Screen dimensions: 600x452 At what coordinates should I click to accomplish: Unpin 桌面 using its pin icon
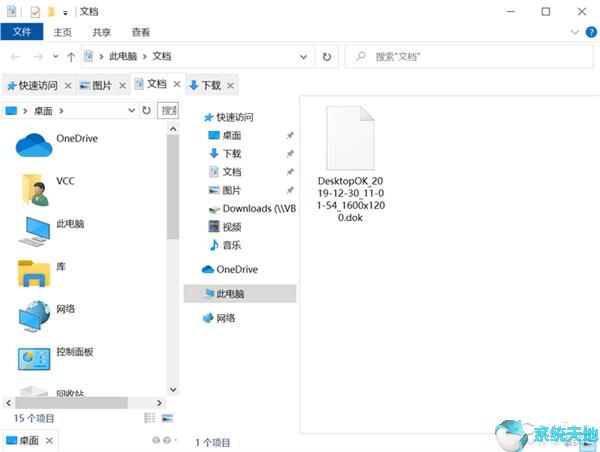(x=290, y=135)
